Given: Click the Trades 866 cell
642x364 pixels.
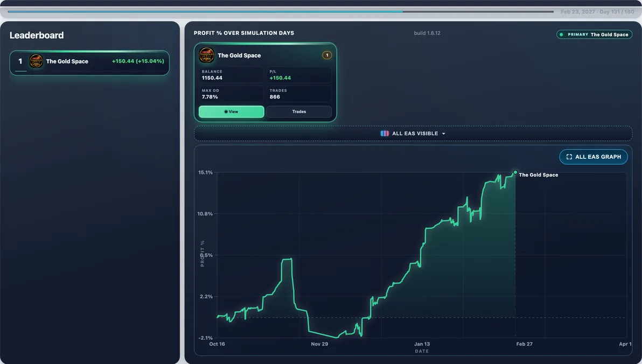Looking at the screenshot, I should 299,94.
